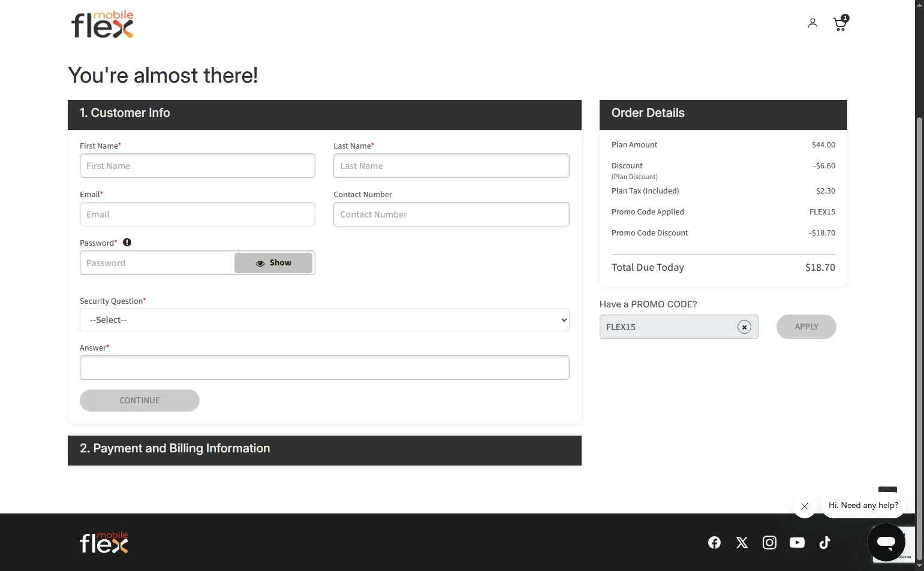
Task: Expand the Security Question dropdown
Action: click(x=324, y=320)
